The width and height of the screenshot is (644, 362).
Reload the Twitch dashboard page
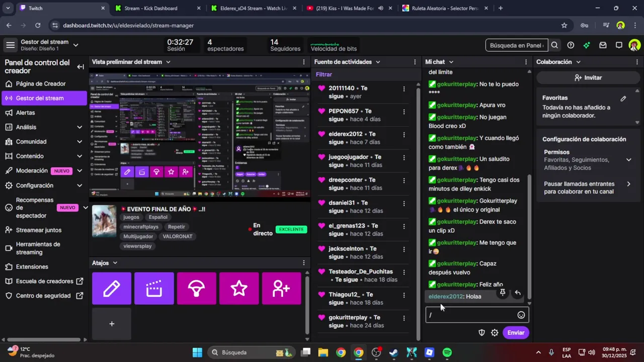click(x=38, y=25)
